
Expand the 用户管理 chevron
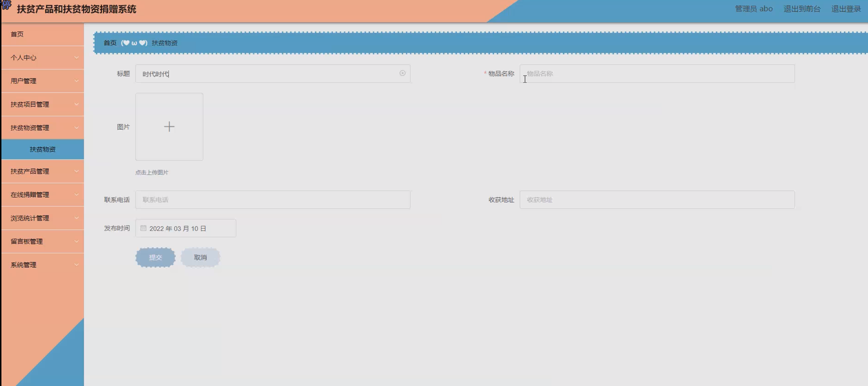tap(76, 81)
